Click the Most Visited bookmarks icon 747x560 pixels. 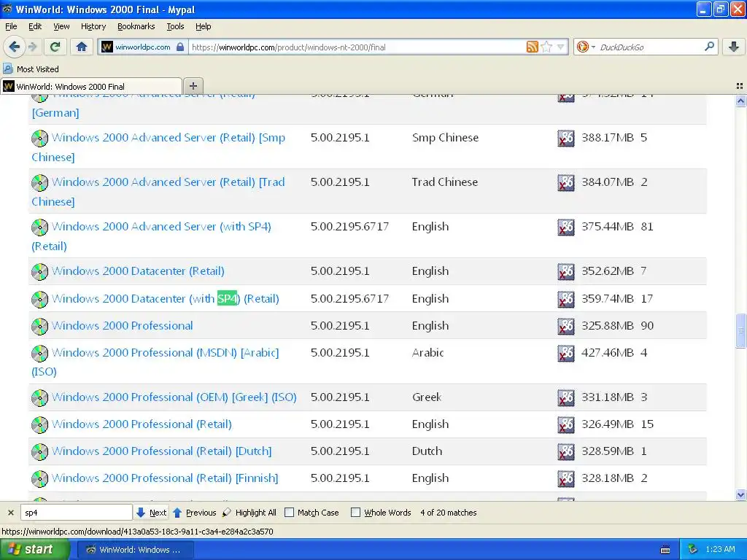[7, 69]
